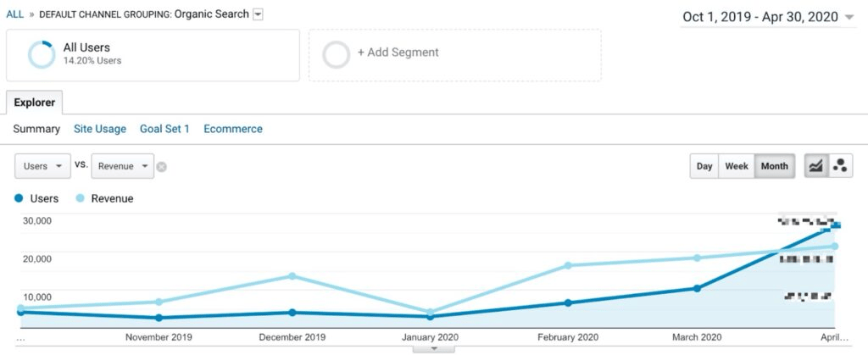Collapse the chart with bottom arrow handle
The width and height of the screenshot is (868, 355).
(434, 349)
